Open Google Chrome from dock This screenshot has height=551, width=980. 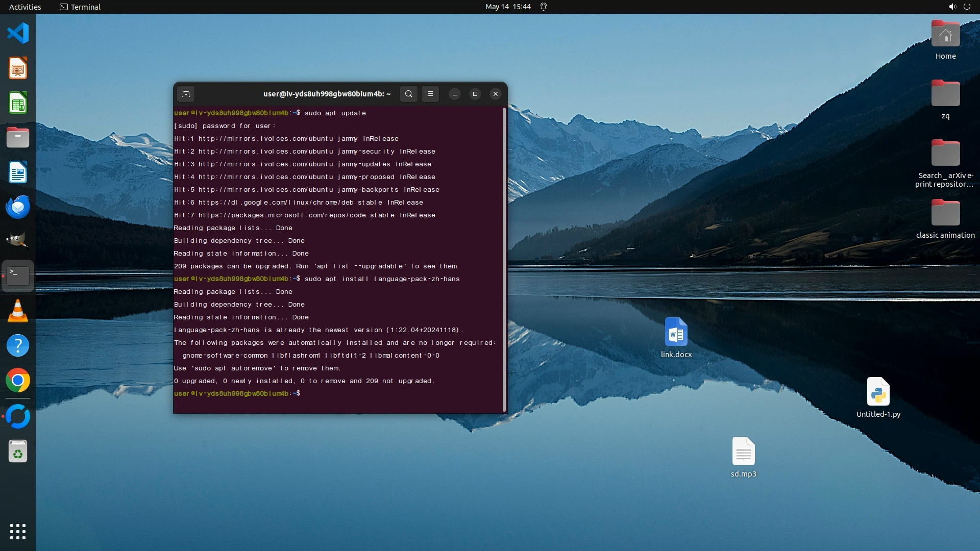click(x=18, y=381)
